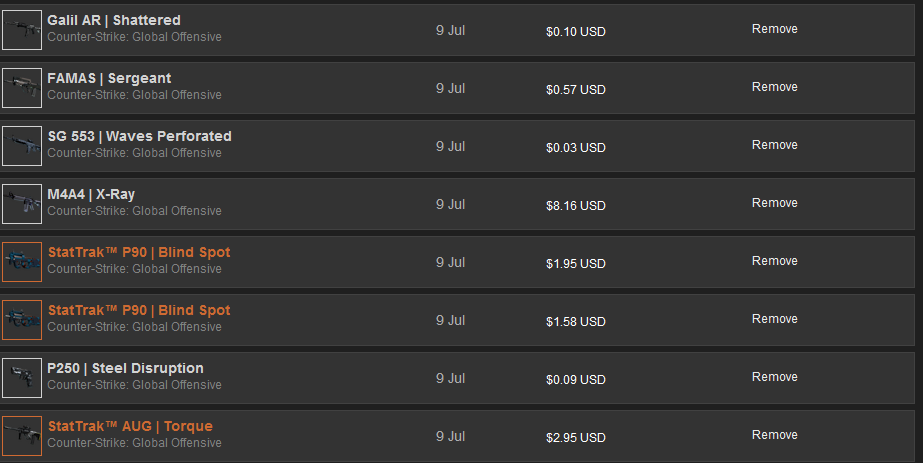This screenshot has height=463, width=923.
Task: Open the $1.58 StatTrak P90 Blind Spot icon
Action: click(22, 320)
